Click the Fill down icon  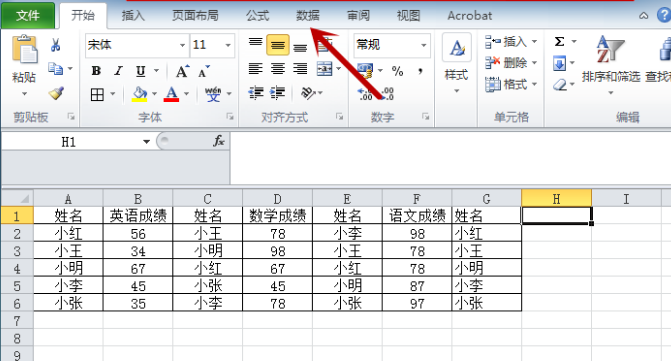559,64
